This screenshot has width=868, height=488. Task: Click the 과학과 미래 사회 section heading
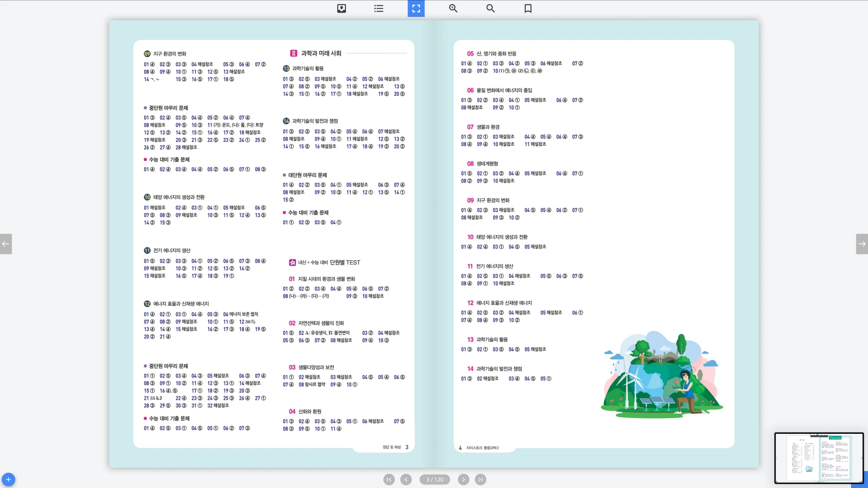321,53
